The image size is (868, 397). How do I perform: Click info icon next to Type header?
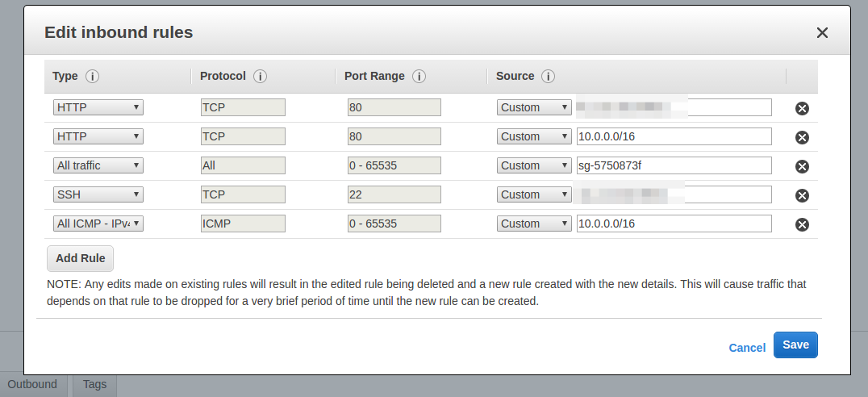pos(93,77)
